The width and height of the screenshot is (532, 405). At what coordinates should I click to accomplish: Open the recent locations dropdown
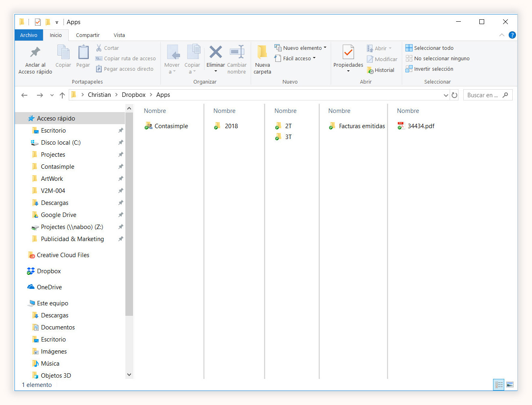coord(52,95)
